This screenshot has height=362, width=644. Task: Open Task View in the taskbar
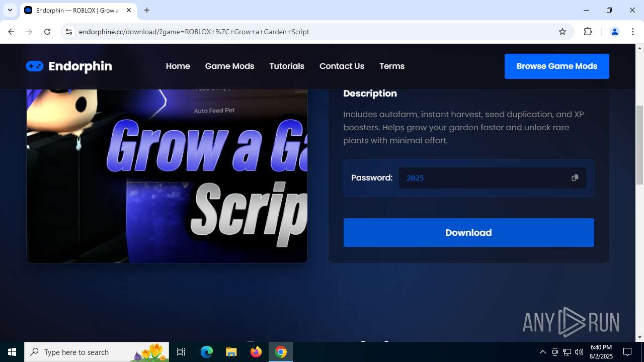click(x=181, y=352)
